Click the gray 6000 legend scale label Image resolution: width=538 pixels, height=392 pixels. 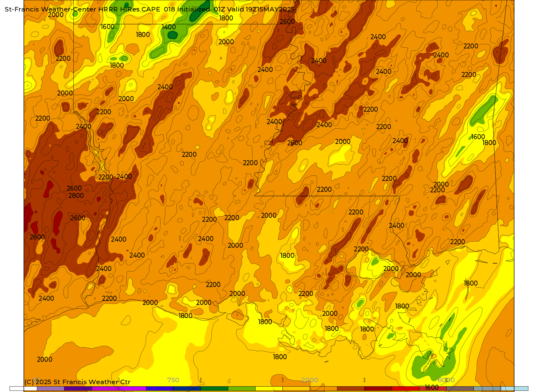point(446,380)
